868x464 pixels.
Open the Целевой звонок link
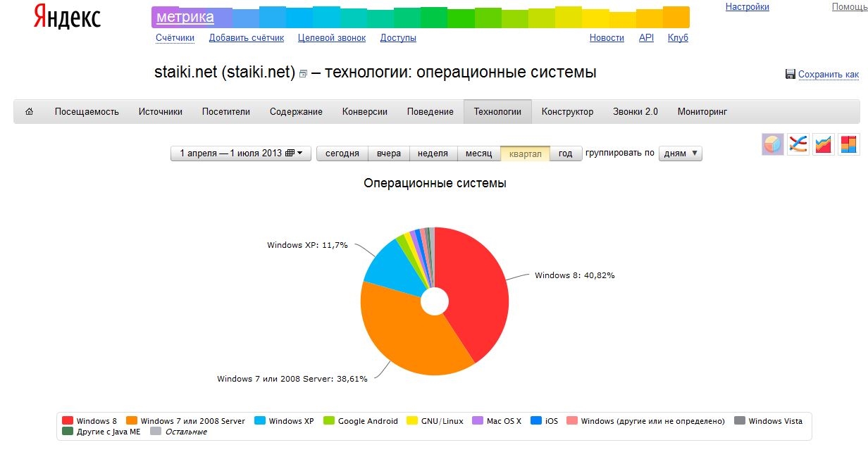332,38
